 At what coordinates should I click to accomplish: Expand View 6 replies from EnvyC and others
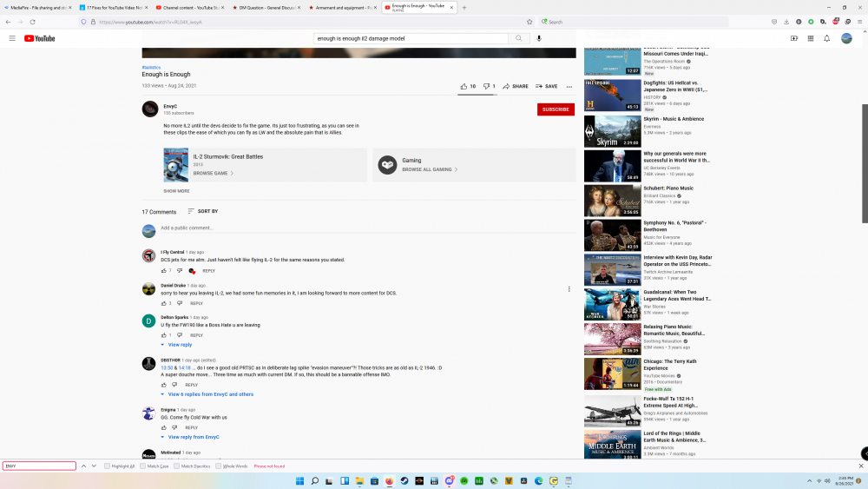[x=207, y=394]
